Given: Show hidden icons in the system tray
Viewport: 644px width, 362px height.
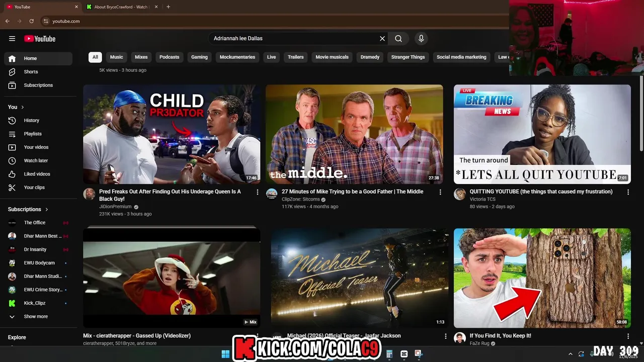Looking at the screenshot, I should (x=570, y=354).
